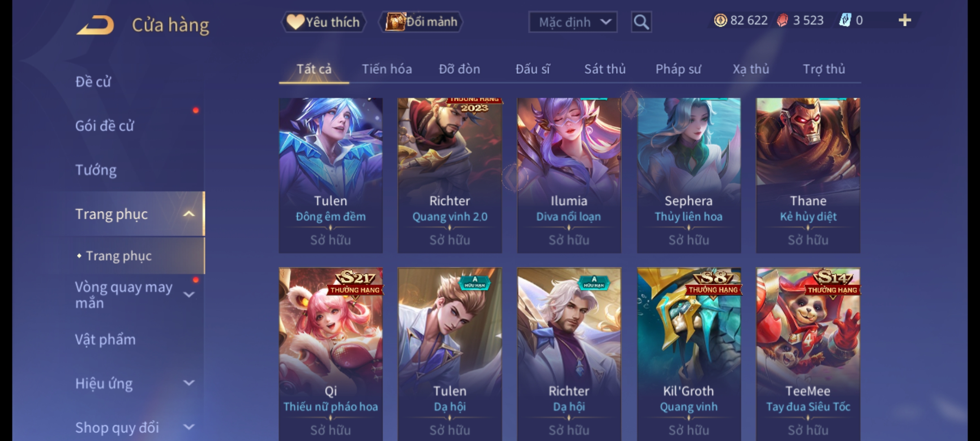Expand the Shop quy đổi section
This screenshot has width=980, height=441.
tap(189, 427)
